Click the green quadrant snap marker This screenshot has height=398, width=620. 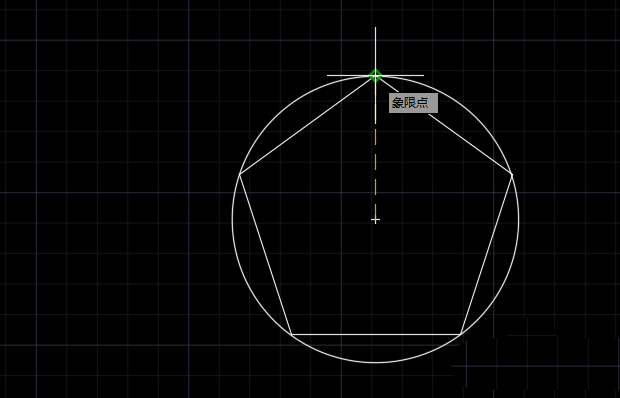pos(375,75)
